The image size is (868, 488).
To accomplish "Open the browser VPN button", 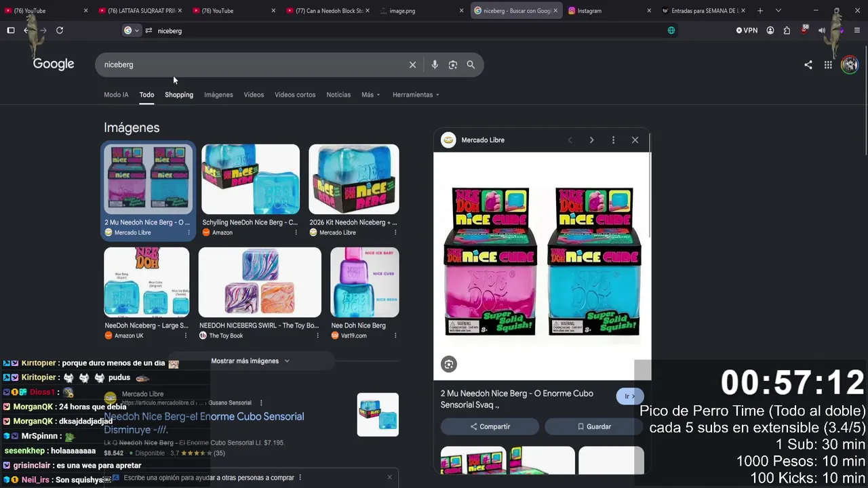I will pos(747,30).
